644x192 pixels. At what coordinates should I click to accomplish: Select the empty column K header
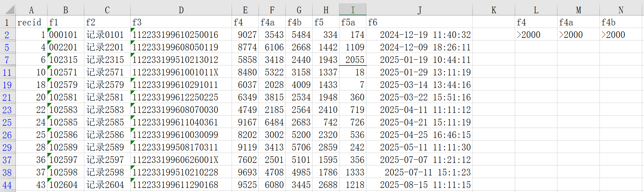[x=493, y=10]
